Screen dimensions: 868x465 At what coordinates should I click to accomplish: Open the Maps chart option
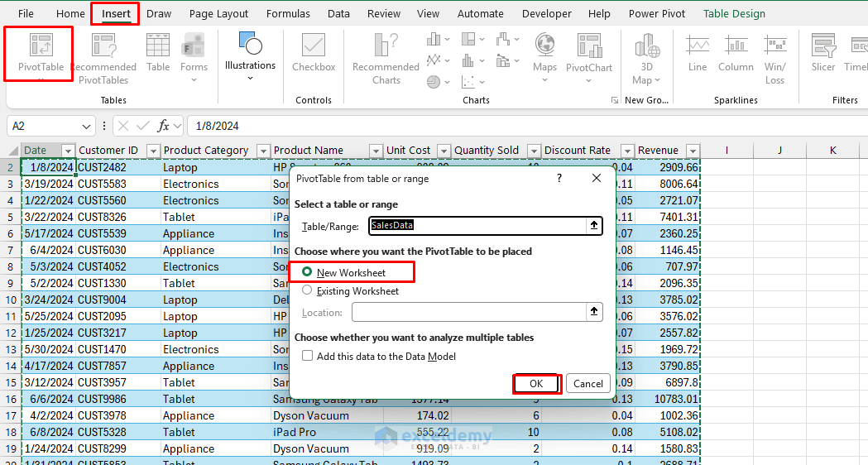pos(544,58)
